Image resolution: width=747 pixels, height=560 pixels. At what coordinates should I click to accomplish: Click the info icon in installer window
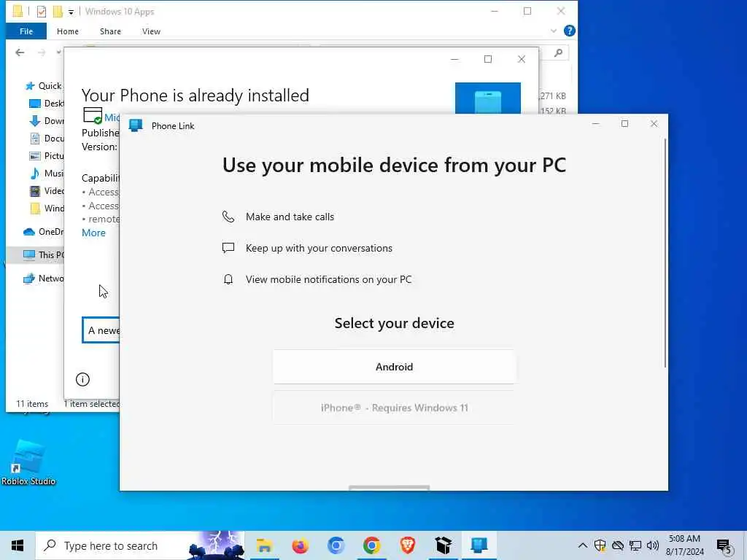point(82,379)
